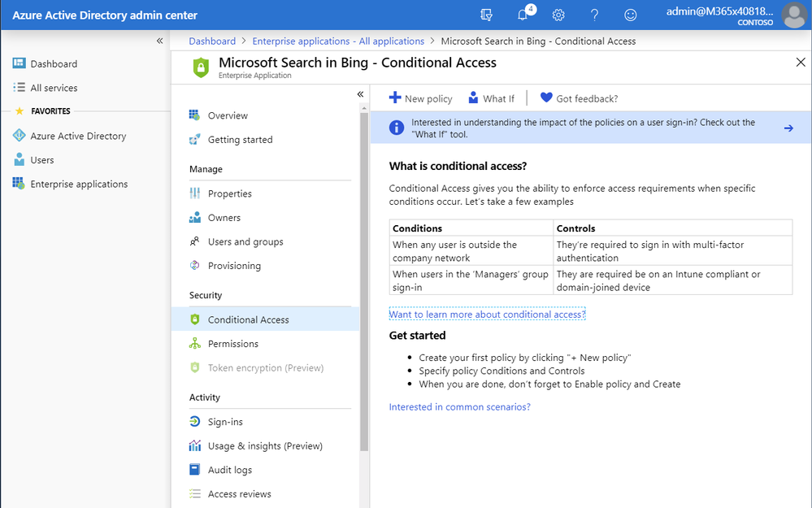
Task: Click the Overview grid icon
Action: 195,115
